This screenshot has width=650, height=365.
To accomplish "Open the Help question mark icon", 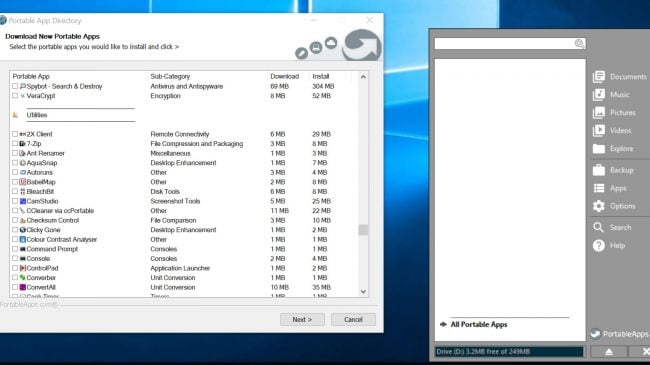I will pyautogui.click(x=599, y=246).
